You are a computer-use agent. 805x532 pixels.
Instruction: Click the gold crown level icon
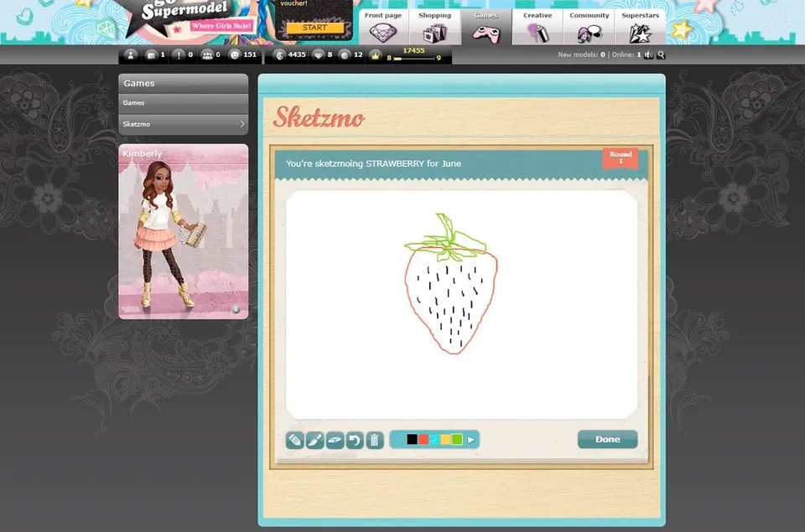376,55
